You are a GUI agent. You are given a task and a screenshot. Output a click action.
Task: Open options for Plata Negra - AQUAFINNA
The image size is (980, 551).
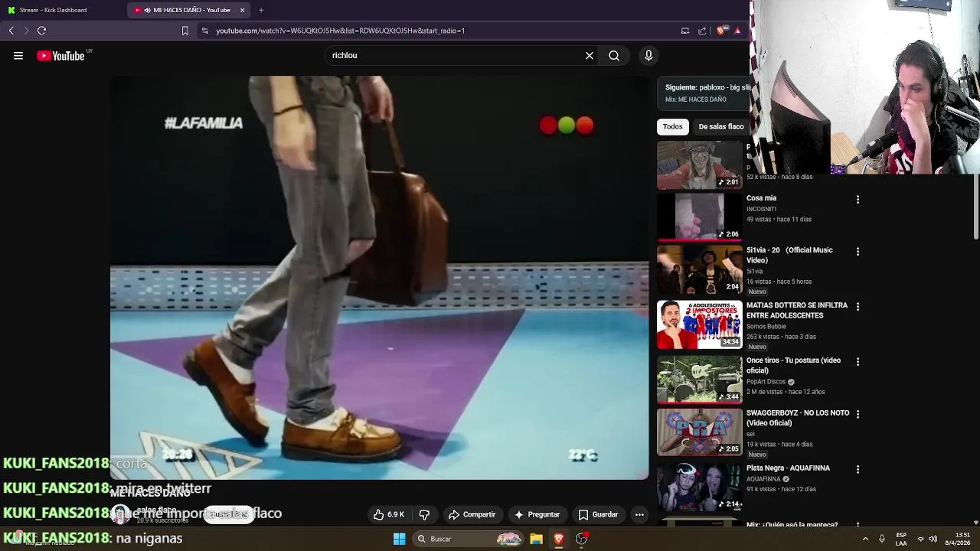point(857,469)
